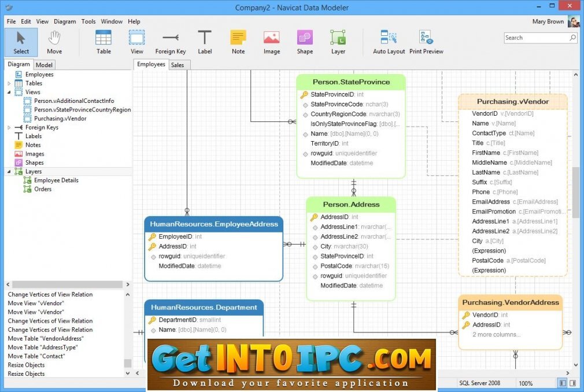The width and height of the screenshot is (584, 392).
Task: Collapse the Layers tree node
Action: point(9,171)
